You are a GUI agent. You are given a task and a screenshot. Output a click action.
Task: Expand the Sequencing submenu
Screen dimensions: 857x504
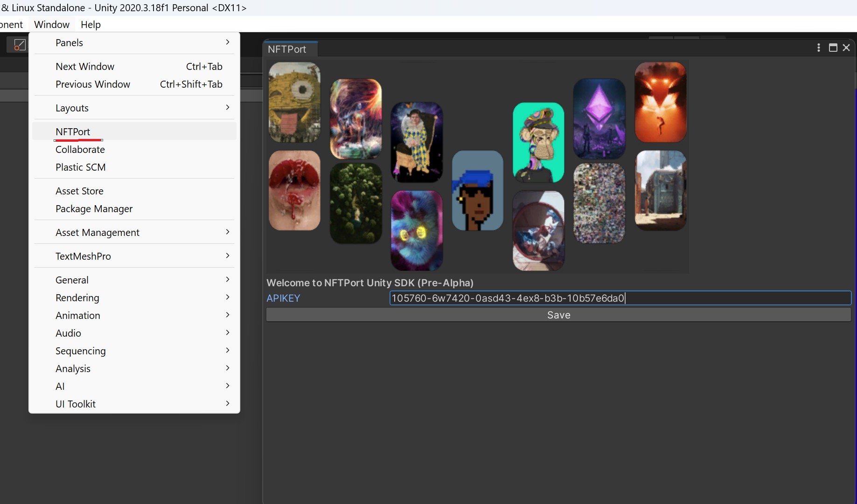[134, 351]
